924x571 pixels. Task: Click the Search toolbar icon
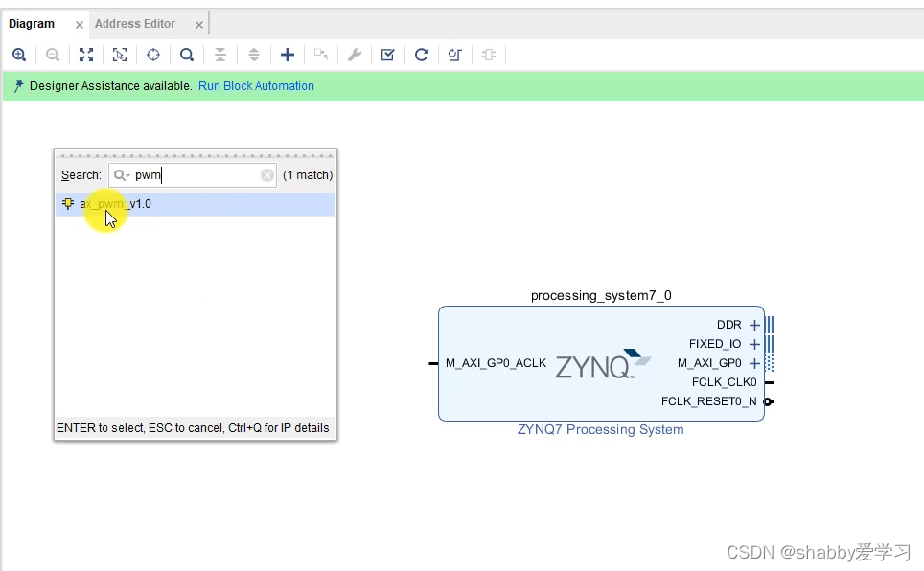point(187,55)
